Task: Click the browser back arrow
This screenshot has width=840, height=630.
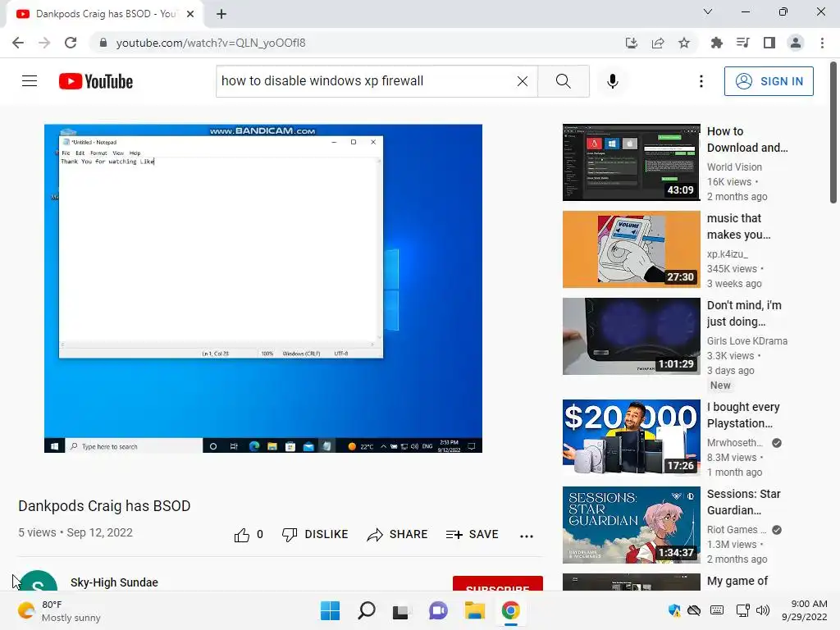Action: [x=18, y=43]
